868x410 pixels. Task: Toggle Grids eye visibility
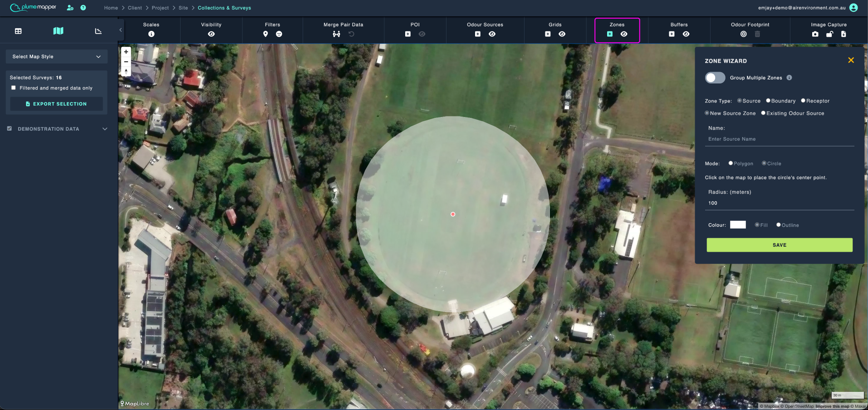pos(562,34)
